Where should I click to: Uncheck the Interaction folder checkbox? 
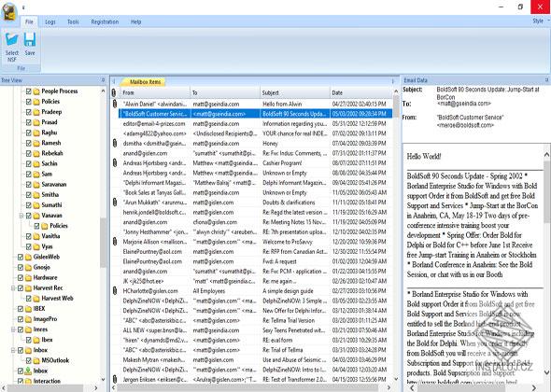coord(21,381)
